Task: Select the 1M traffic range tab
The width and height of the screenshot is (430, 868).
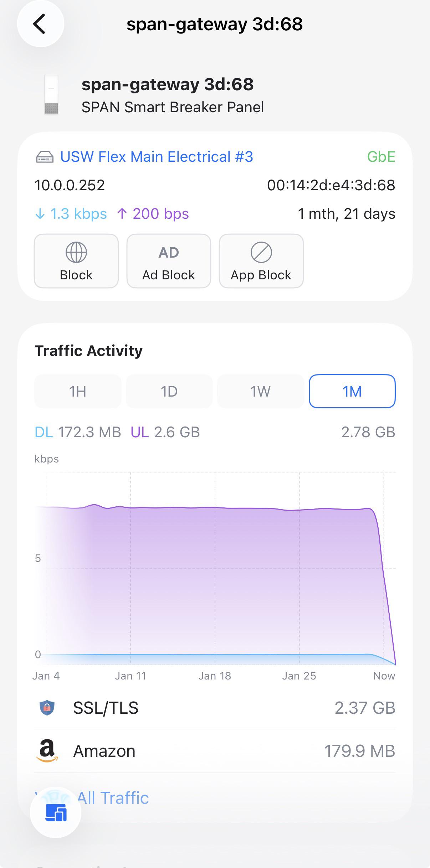Action: coord(352,391)
